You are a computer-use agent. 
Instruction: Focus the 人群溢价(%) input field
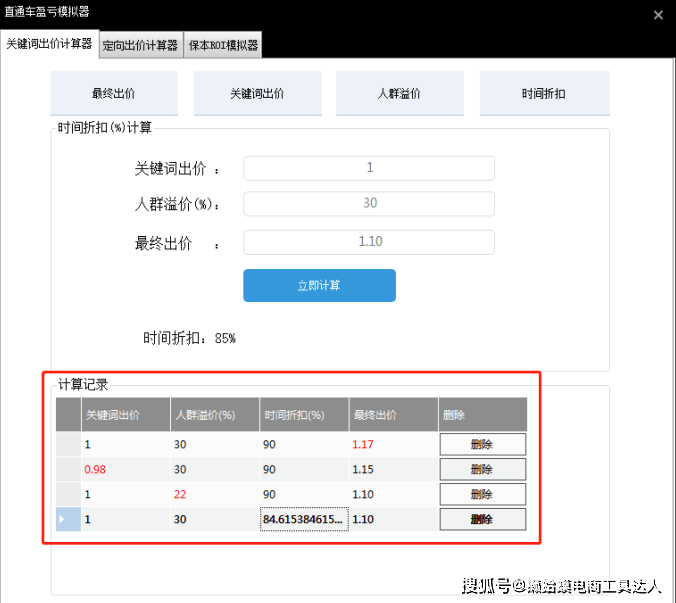369,203
